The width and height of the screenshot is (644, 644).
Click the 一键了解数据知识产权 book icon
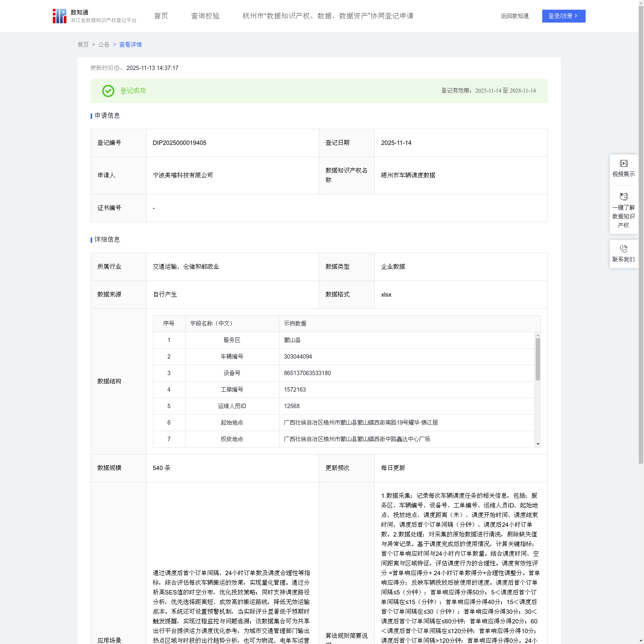623,197
